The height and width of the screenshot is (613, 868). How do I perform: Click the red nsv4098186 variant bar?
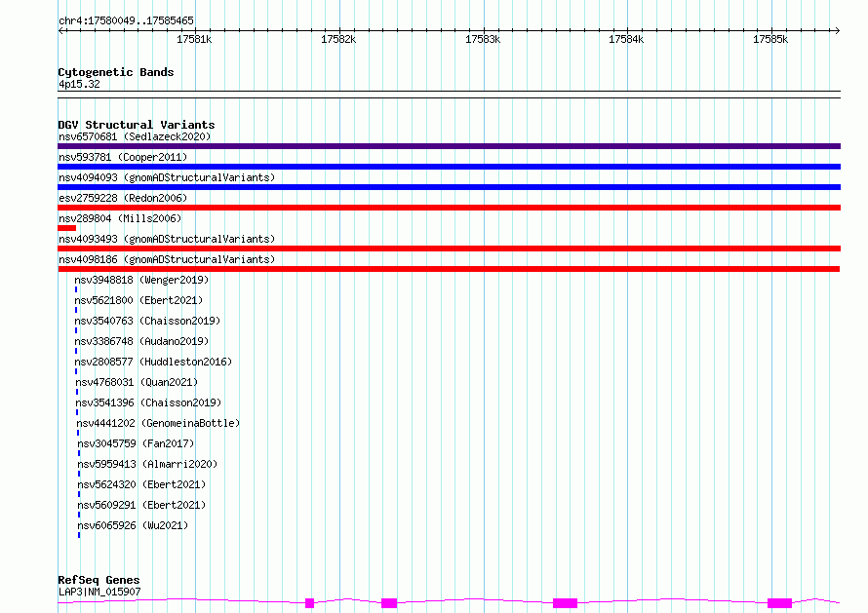click(449, 269)
